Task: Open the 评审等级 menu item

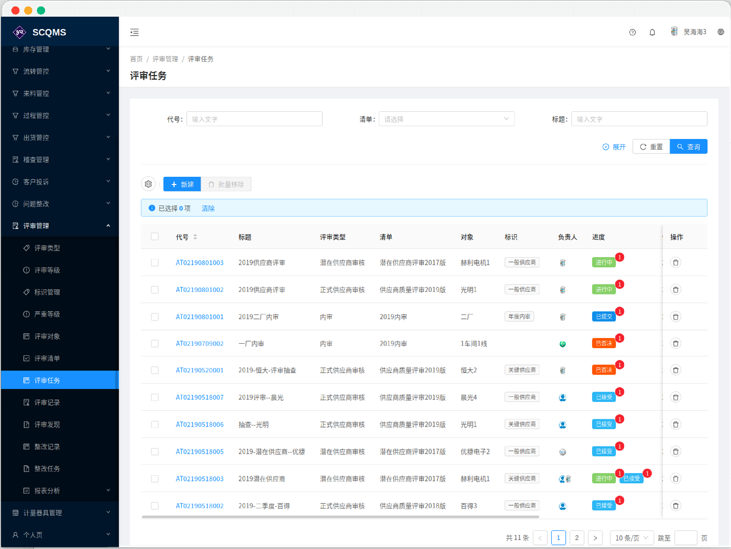Action: point(60,270)
